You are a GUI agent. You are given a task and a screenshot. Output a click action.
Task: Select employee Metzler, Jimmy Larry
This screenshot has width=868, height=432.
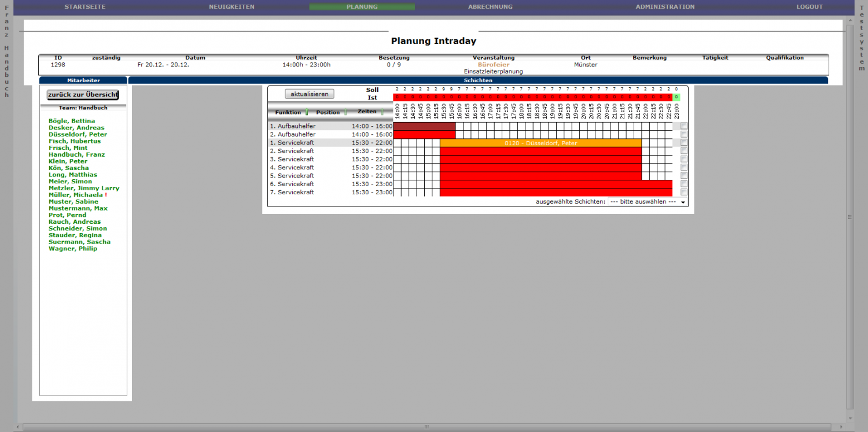point(84,189)
